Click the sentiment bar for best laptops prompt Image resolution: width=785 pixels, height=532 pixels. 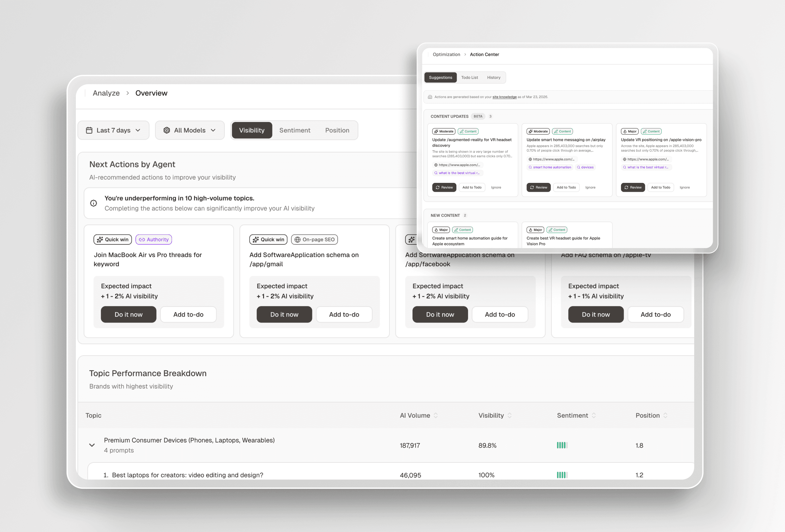pyautogui.click(x=562, y=475)
